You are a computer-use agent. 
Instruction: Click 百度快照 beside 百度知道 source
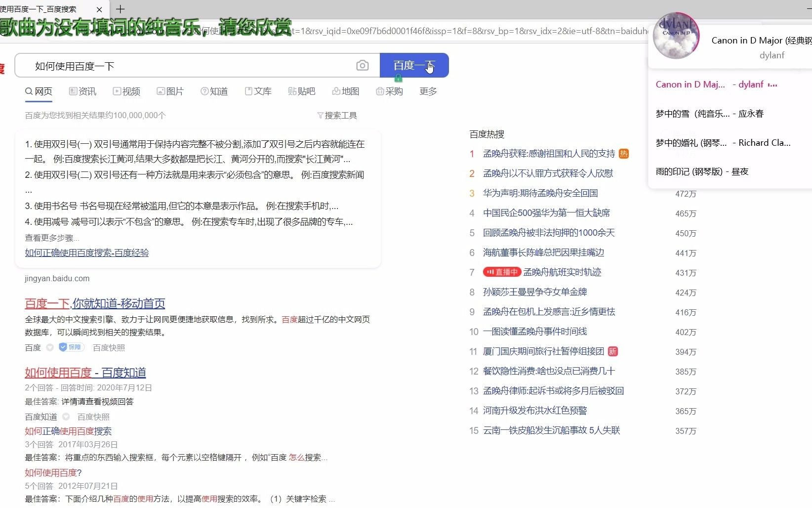click(x=93, y=417)
